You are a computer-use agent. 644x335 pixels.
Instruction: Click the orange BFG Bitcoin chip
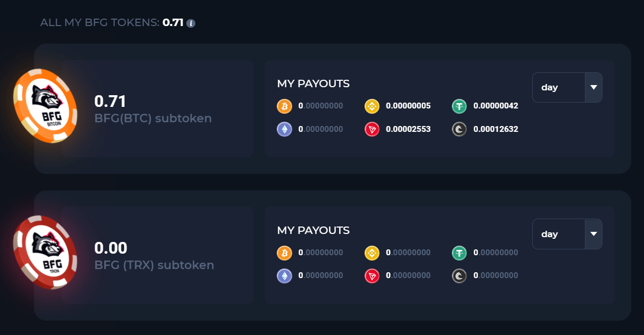(45, 106)
